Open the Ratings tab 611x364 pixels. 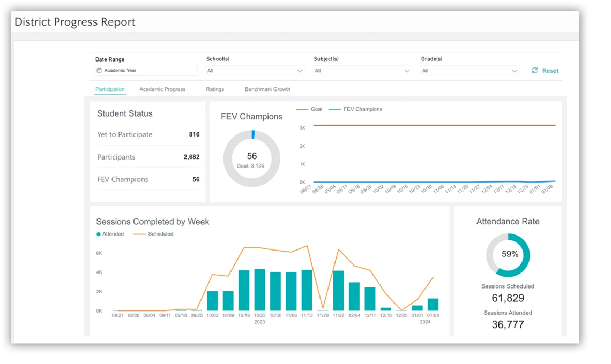[x=215, y=89]
